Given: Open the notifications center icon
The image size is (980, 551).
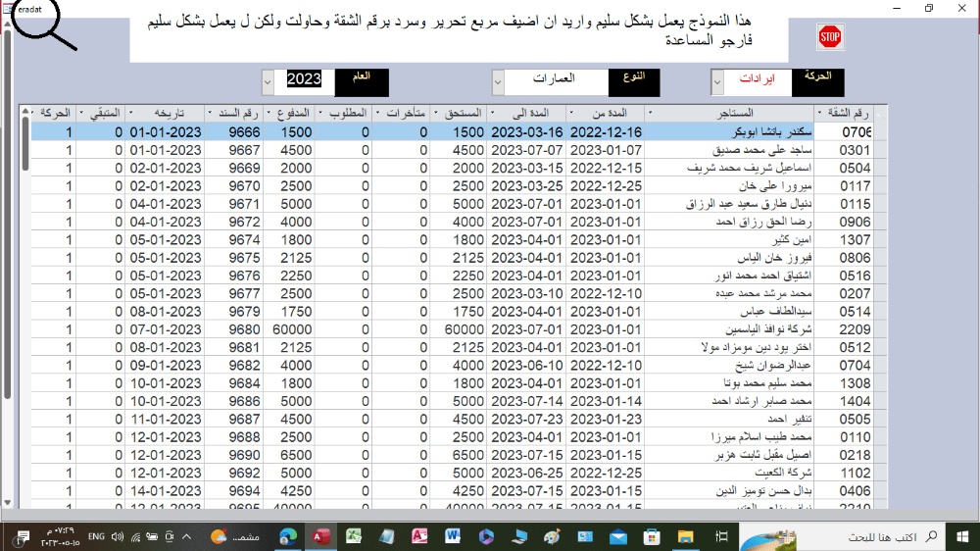Looking at the screenshot, I should click(x=23, y=536).
